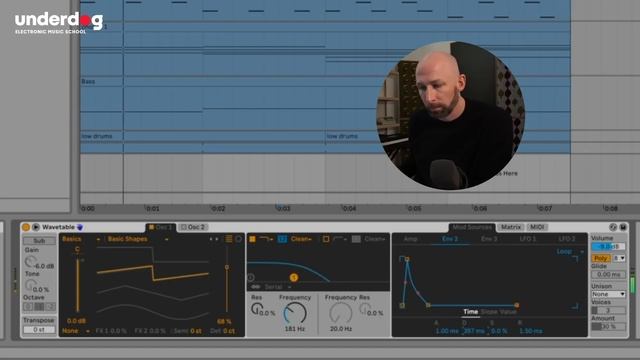The image size is (640, 360).
Task: Click the Wavetable hot-swap preset icon
Action: 613,227
